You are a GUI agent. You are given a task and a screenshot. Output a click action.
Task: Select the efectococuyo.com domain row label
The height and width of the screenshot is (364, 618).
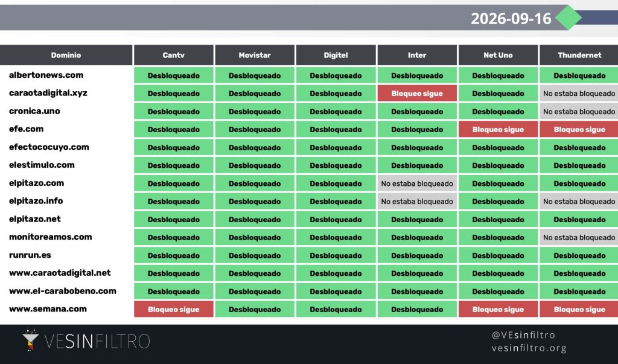(49, 147)
